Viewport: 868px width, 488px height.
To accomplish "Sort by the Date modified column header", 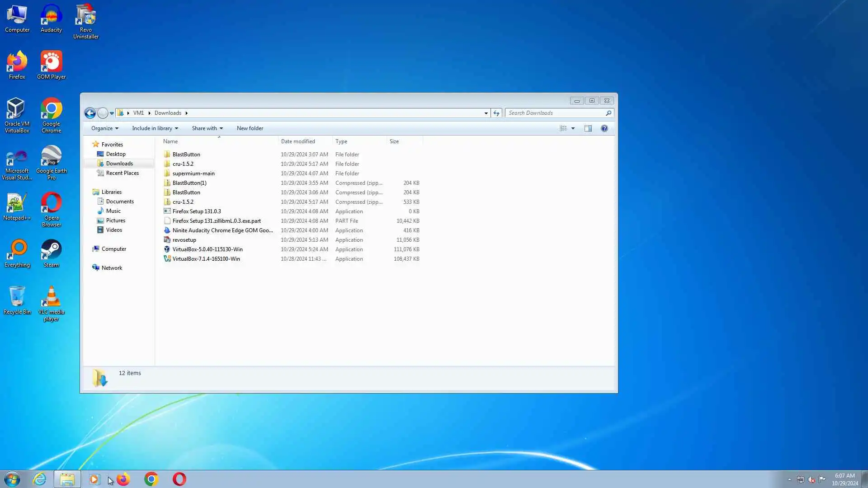I will tap(298, 141).
